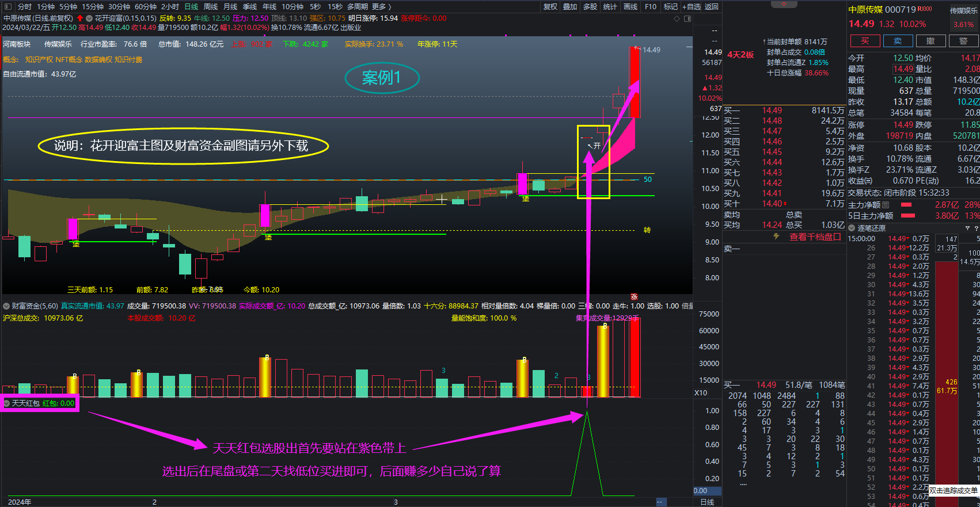Add stock with +自选 button
The height and width of the screenshot is (507, 980).
point(692,6)
